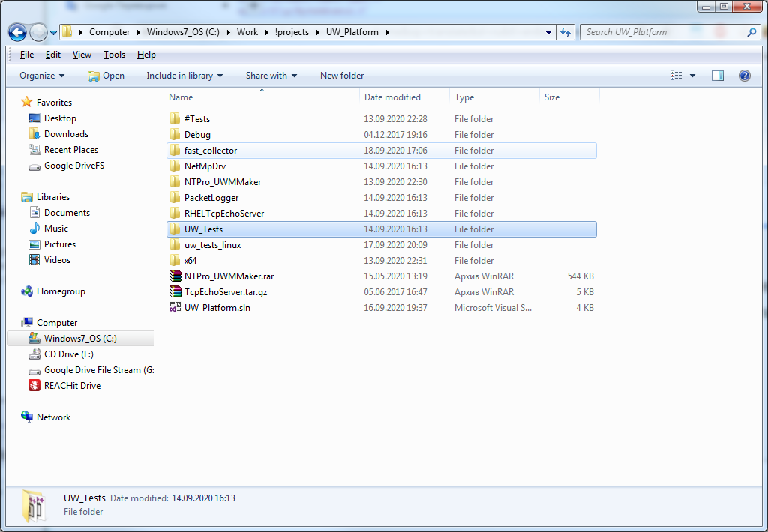This screenshot has height=532, width=768.
Task: Expand the Organize dropdown menu
Action: point(42,76)
